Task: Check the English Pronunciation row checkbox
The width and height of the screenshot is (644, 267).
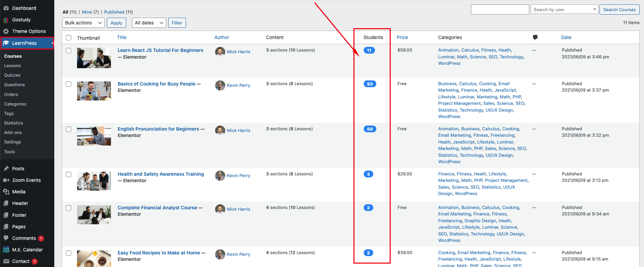Action: point(69,129)
